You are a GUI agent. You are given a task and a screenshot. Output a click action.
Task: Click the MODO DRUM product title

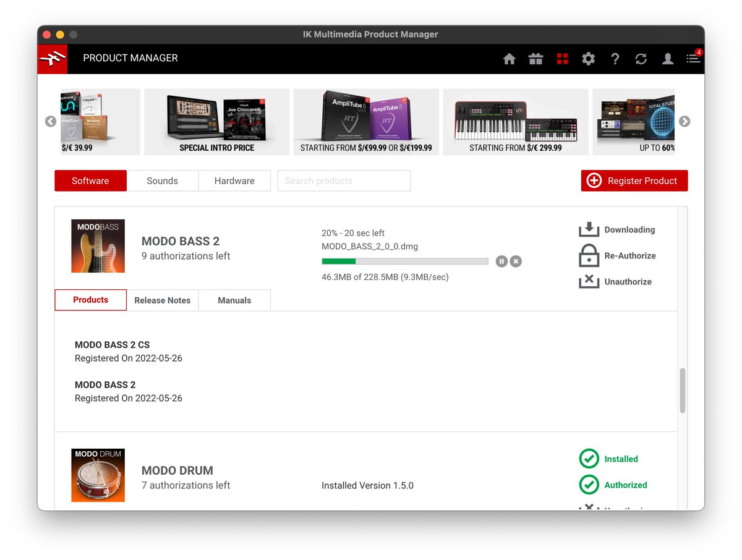[x=177, y=470]
